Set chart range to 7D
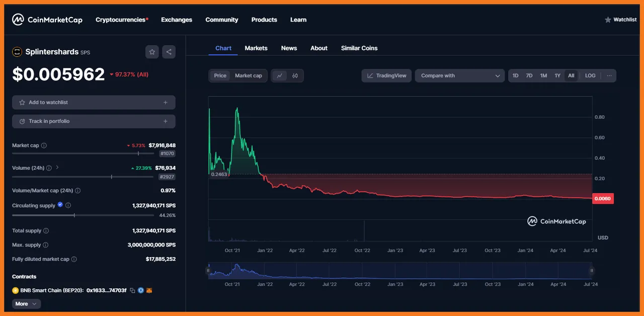This screenshot has height=316, width=644. (x=529, y=75)
